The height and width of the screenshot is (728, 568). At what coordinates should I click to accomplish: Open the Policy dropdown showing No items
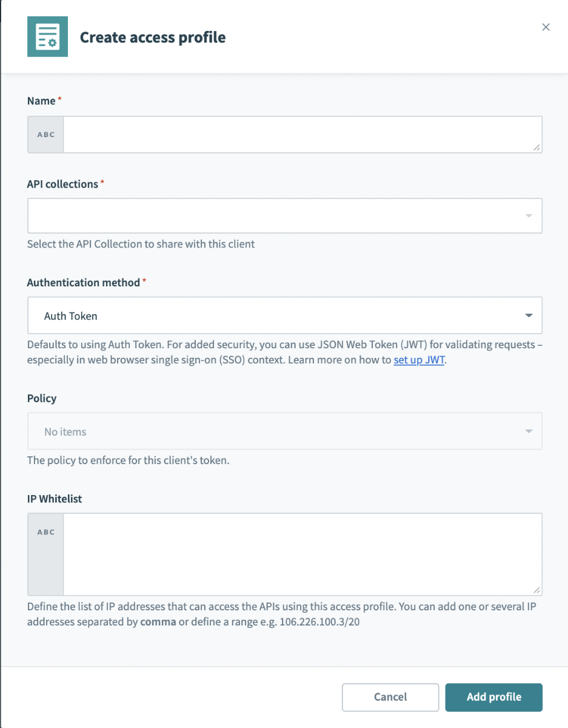tap(285, 431)
